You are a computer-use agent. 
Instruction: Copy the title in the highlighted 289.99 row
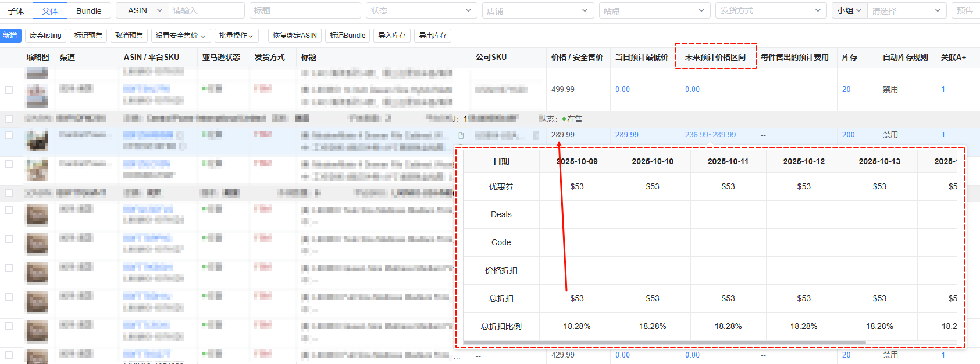[x=461, y=136]
